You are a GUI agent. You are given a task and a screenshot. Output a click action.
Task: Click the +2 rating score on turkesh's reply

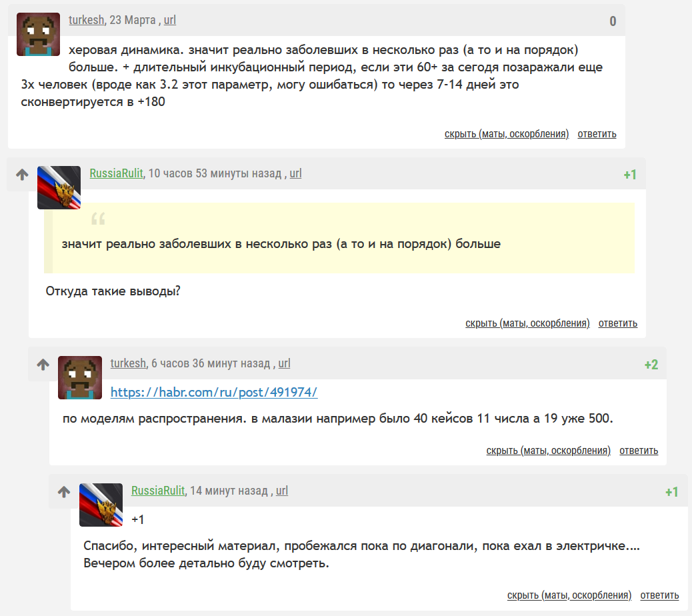[651, 365]
